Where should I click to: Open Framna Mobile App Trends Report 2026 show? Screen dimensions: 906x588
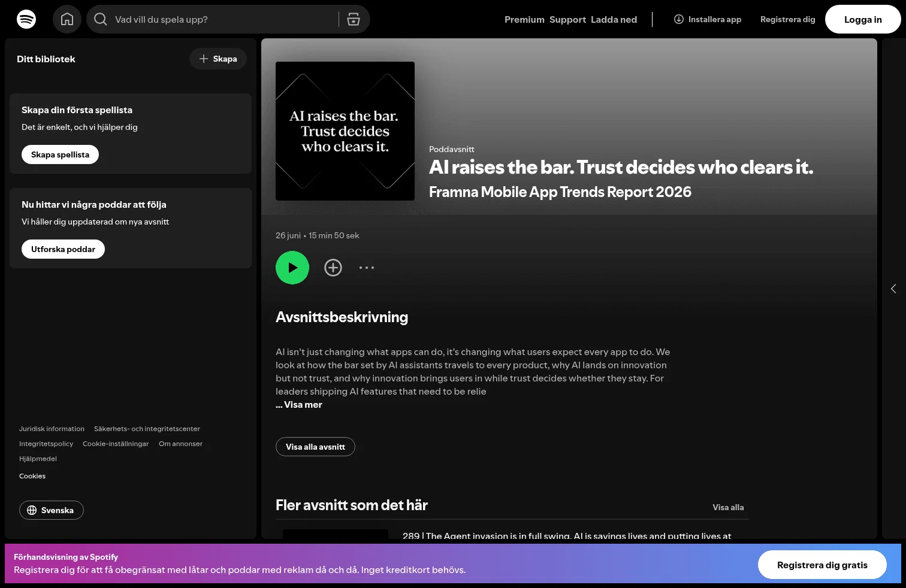point(560,192)
